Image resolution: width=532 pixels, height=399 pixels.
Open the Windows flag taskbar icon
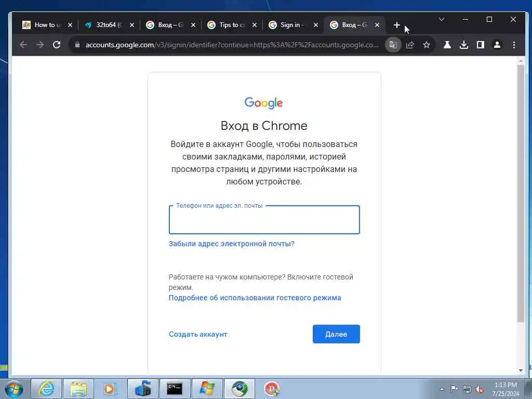207,389
